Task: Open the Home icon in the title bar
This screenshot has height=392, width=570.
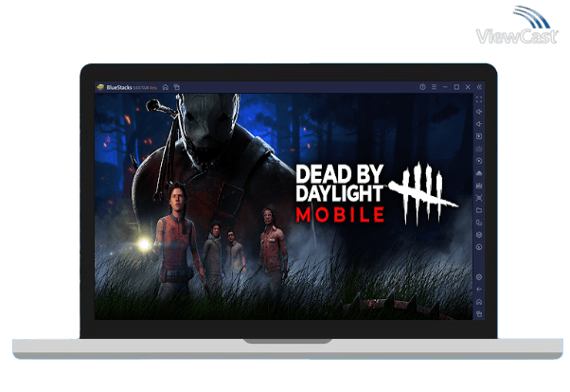Action: point(166,87)
